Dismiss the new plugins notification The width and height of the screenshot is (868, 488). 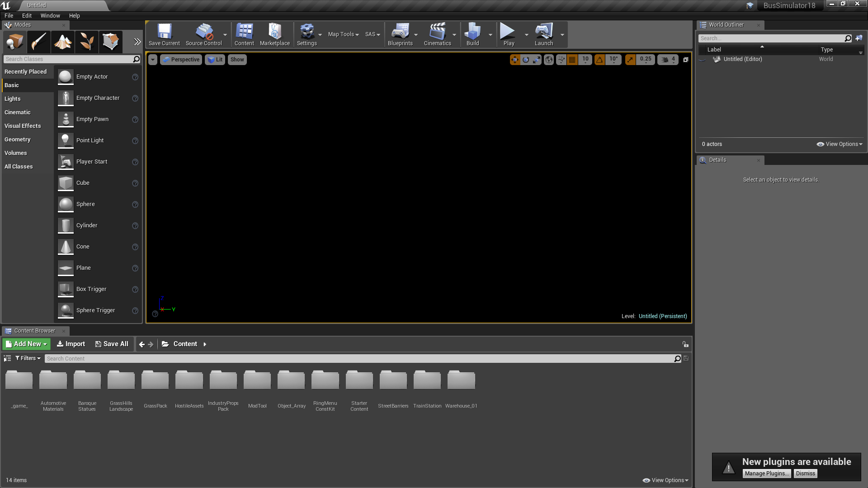click(x=805, y=473)
